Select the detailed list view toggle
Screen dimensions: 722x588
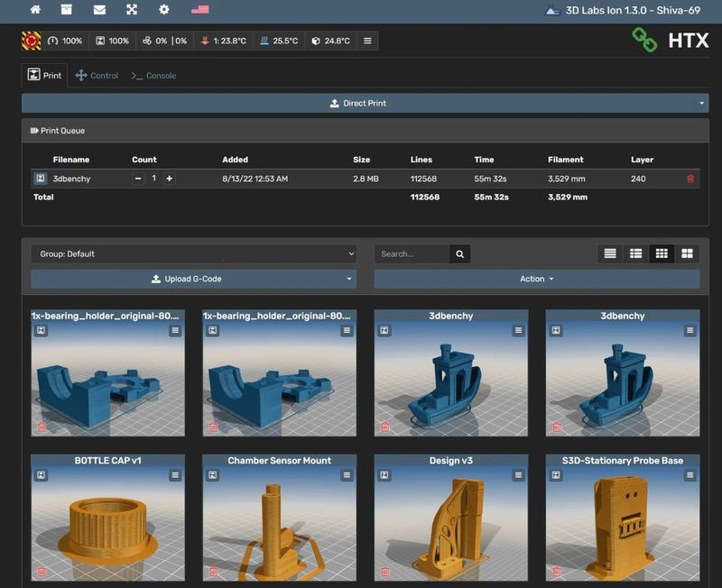[635, 254]
